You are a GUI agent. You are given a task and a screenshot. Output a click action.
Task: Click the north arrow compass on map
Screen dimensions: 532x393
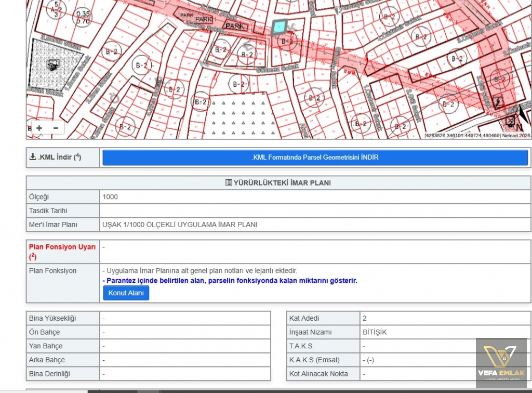(522, 119)
